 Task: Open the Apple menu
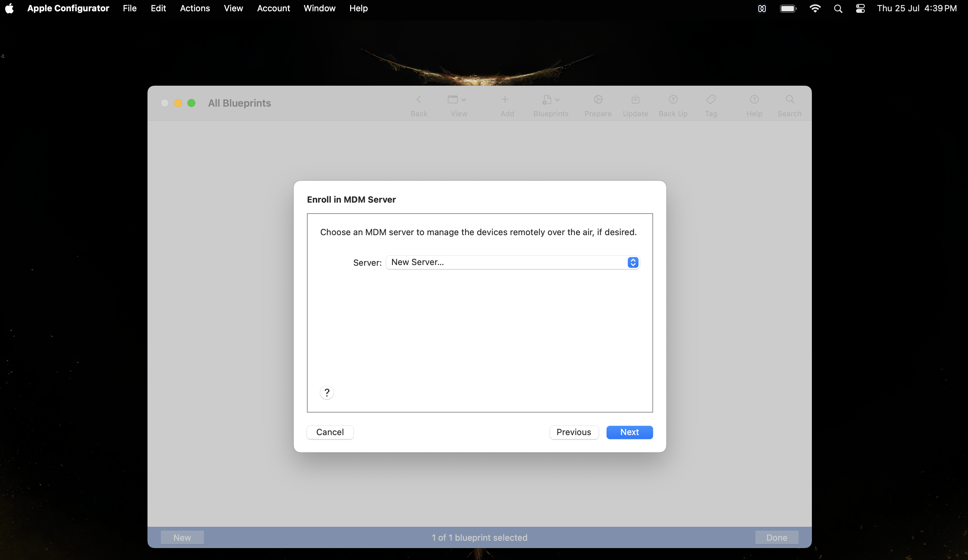(x=10, y=8)
